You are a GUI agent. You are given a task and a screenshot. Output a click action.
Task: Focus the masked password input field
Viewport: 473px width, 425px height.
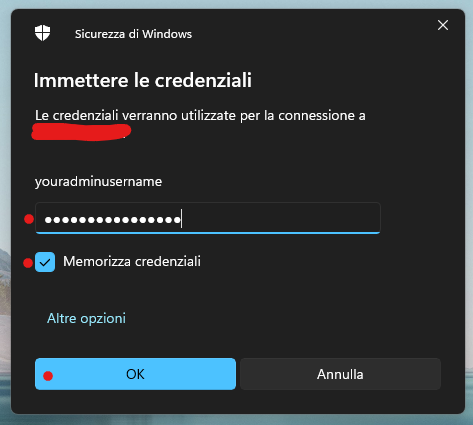pos(208,218)
